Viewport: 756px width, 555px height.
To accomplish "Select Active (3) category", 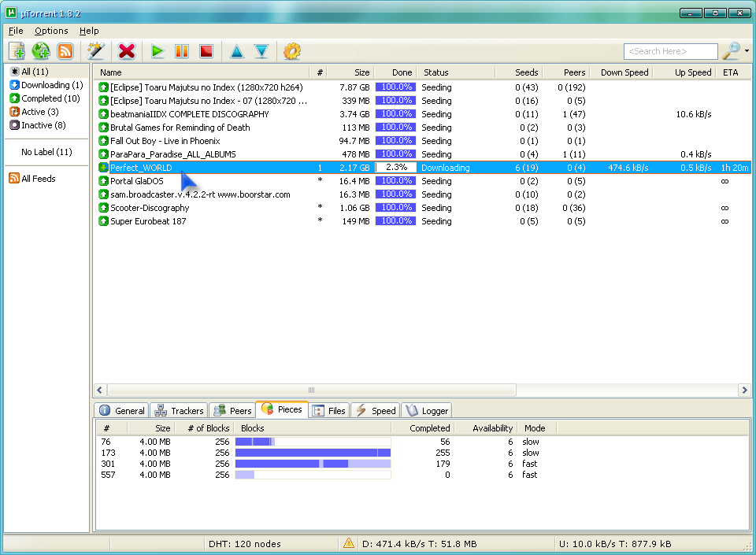I will click(34, 112).
